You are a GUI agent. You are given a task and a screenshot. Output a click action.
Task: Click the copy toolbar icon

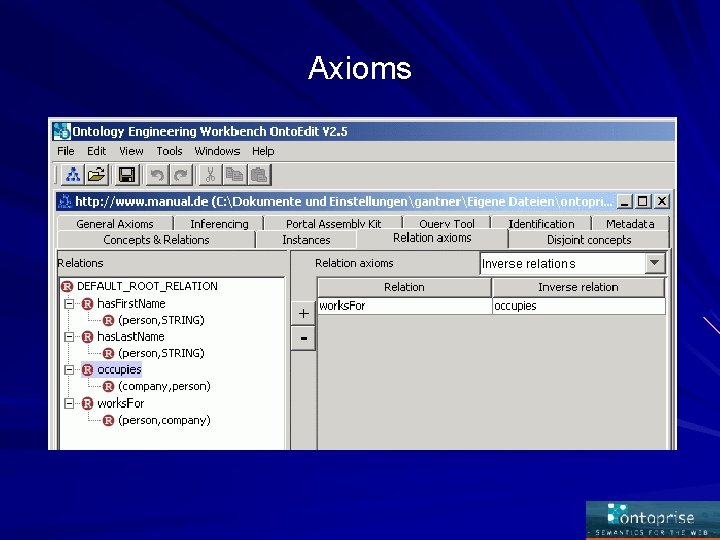point(235,175)
